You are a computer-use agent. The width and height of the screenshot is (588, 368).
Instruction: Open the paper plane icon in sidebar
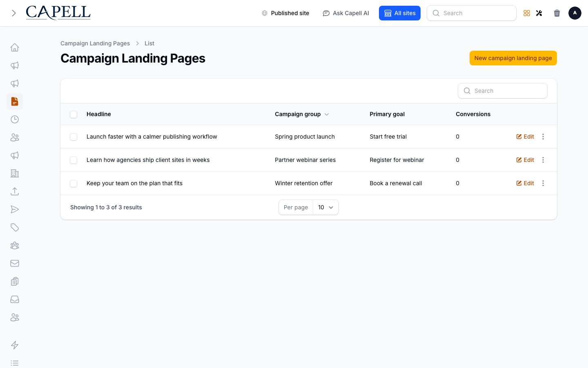point(15,209)
